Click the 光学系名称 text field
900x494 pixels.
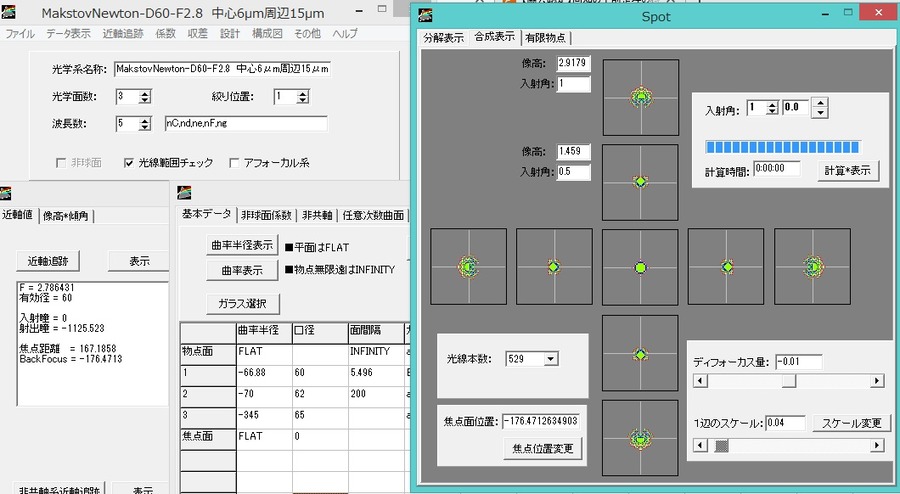(222, 69)
